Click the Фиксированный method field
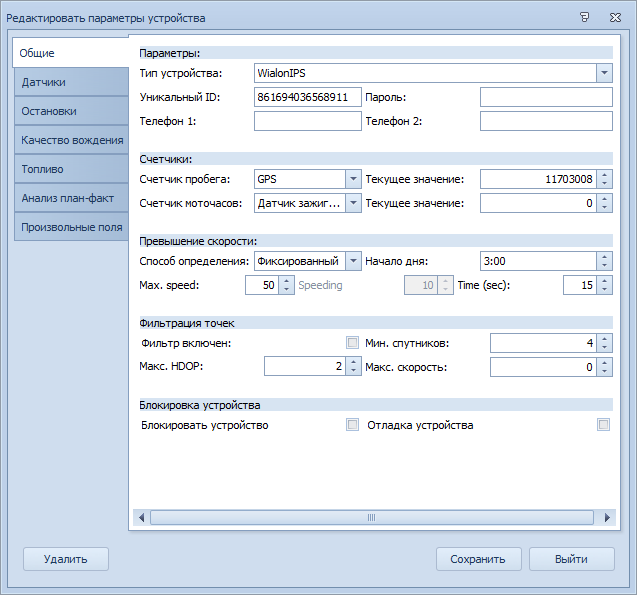Viewport: 637px width, 595px height. pos(300,261)
